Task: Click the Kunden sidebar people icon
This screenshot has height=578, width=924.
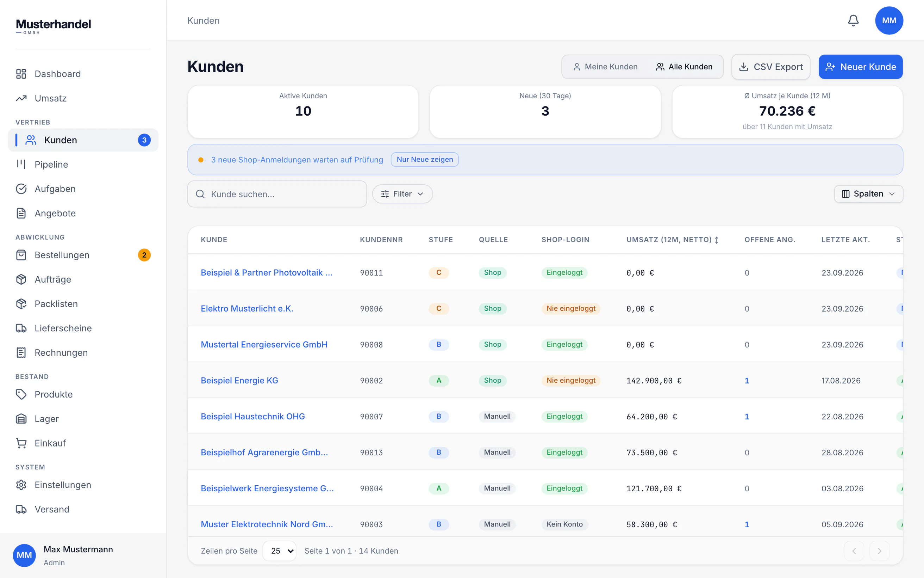Action: (x=31, y=140)
